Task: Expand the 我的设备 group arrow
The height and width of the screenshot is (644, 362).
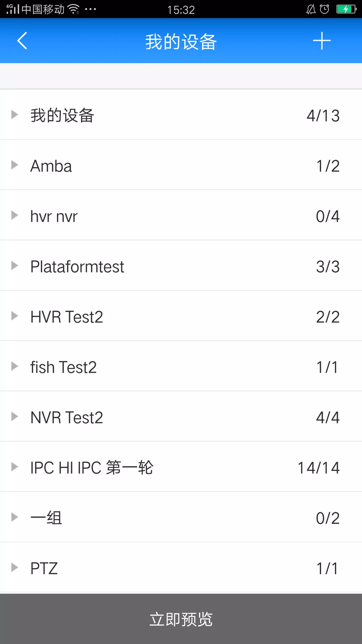Action: [14, 115]
